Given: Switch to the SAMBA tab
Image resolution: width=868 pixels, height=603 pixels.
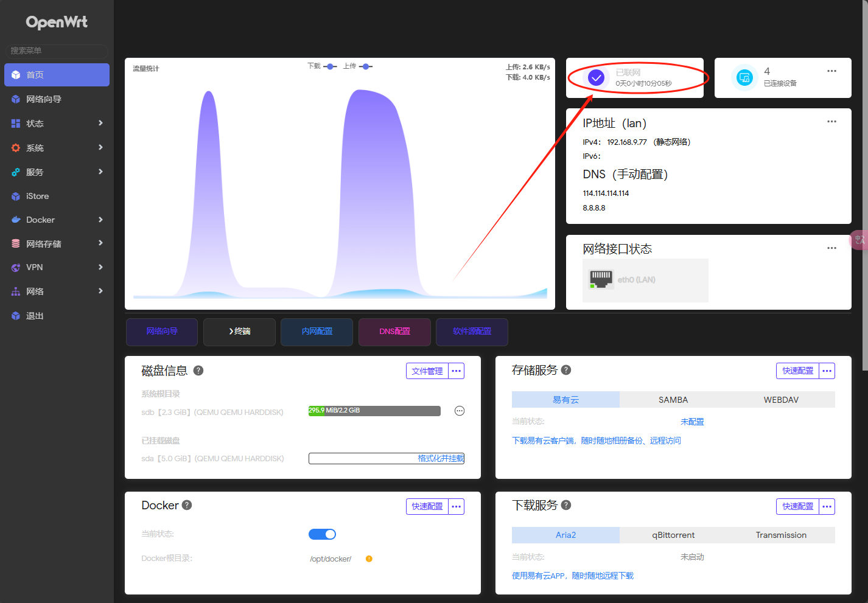Looking at the screenshot, I should [673, 400].
